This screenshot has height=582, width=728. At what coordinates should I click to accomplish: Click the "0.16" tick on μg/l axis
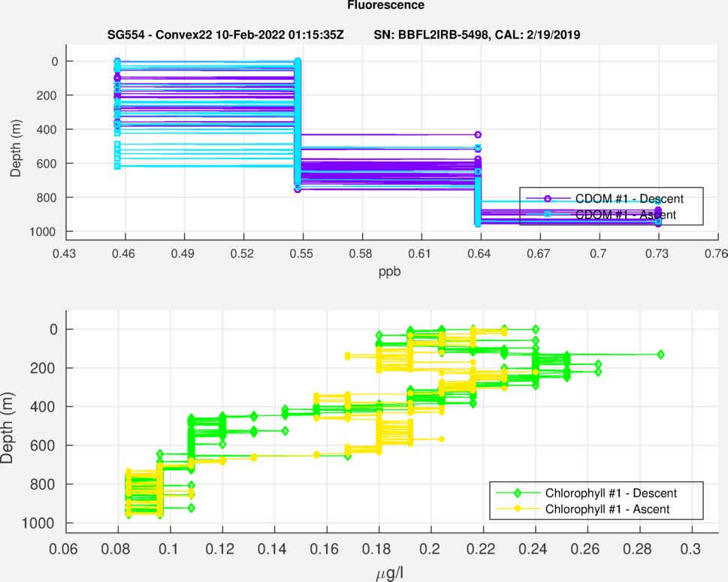click(x=325, y=549)
